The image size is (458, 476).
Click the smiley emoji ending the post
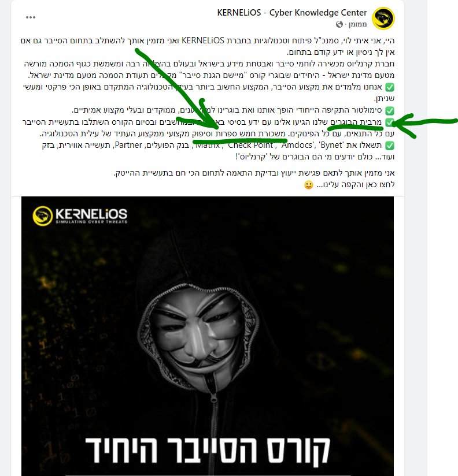point(308,185)
